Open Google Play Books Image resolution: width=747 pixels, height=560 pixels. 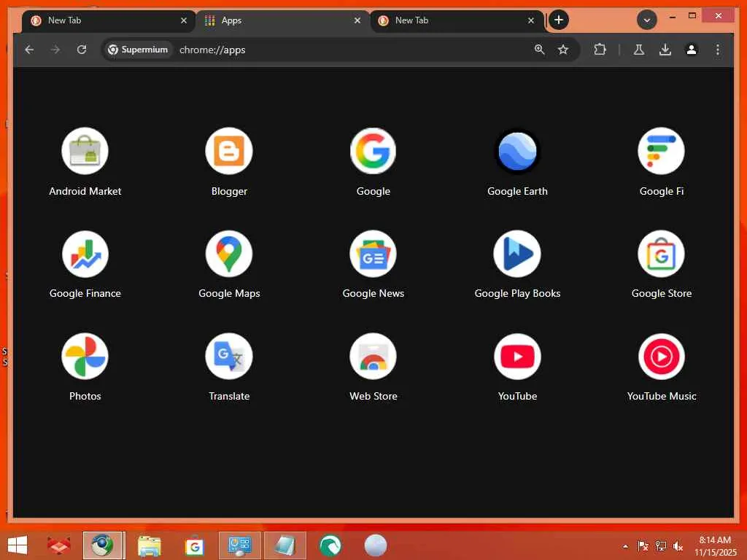pyautogui.click(x=517, y=254)
